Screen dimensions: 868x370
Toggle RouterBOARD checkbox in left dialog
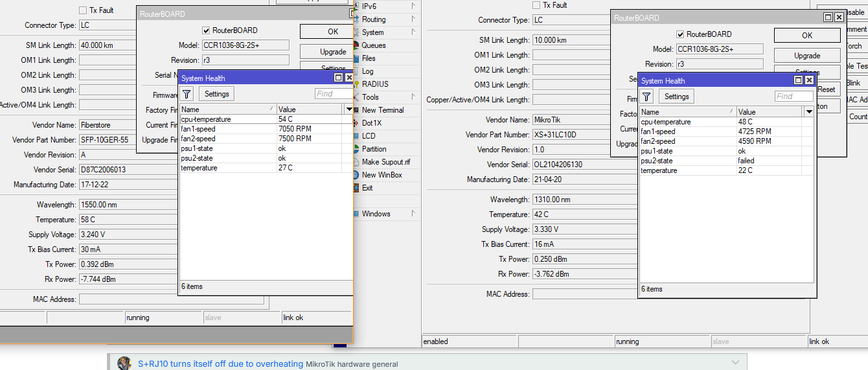pyautogui.click(x=206, y=30)
